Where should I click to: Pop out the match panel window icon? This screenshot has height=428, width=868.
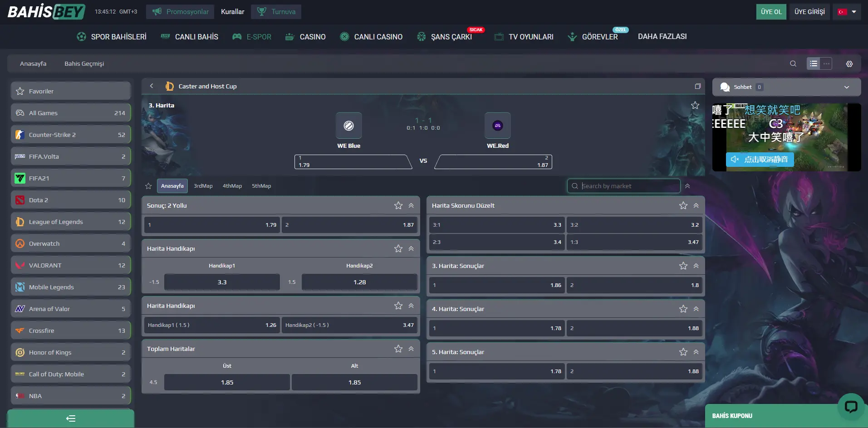click(697, 86)
